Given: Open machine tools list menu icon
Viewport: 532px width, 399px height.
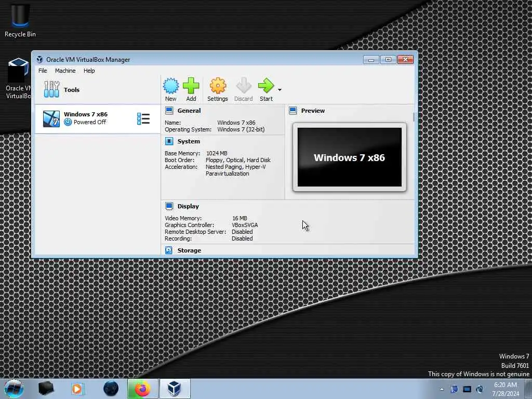Looking at the screenshot, I should coord(143,119).
